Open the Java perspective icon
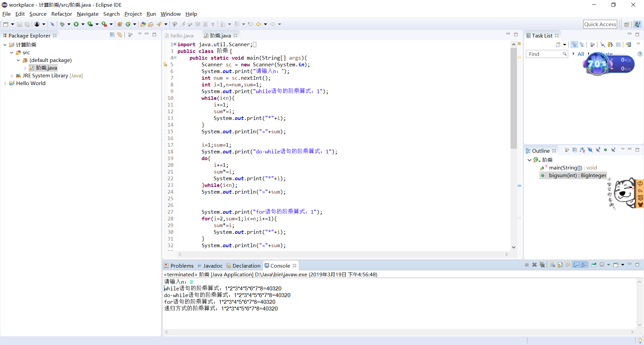 637,24
